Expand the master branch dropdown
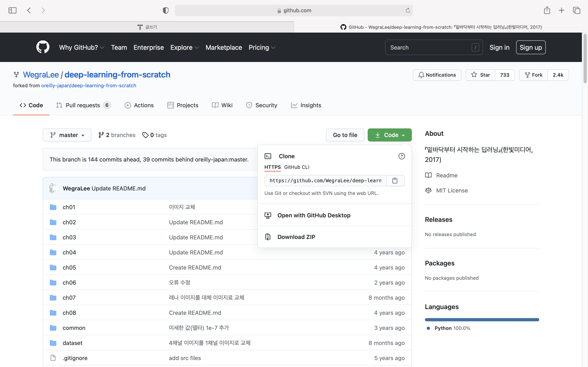588x367 pixels. (67, 135)
